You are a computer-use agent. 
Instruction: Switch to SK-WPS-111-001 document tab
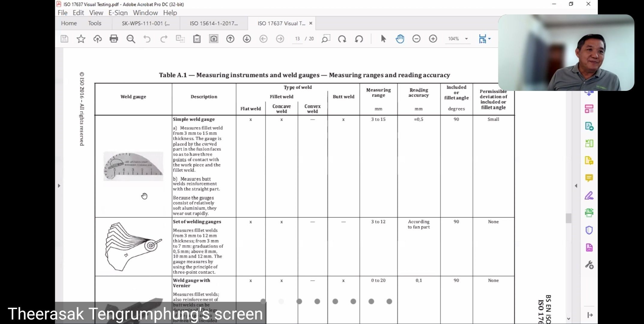146,23
